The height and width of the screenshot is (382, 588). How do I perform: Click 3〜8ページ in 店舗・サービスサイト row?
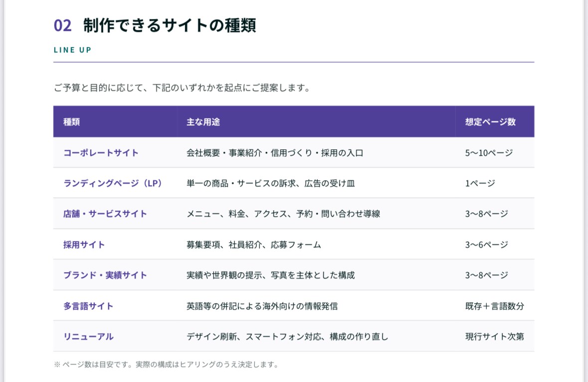point(487,214)
